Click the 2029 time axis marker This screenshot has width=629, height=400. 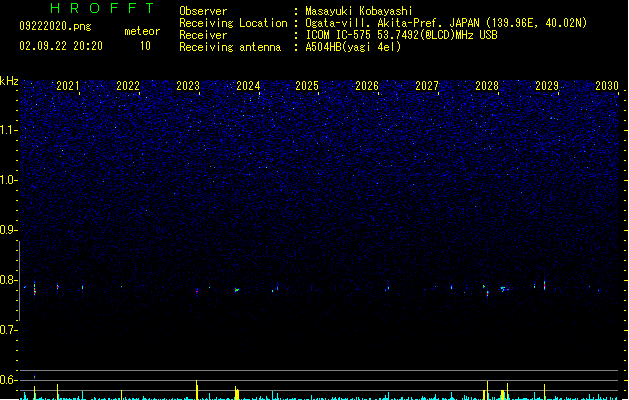(547, 86)
